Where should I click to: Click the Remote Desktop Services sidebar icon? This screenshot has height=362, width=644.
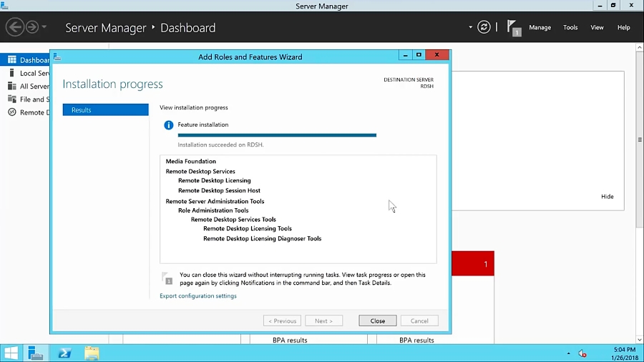[12, 112]
